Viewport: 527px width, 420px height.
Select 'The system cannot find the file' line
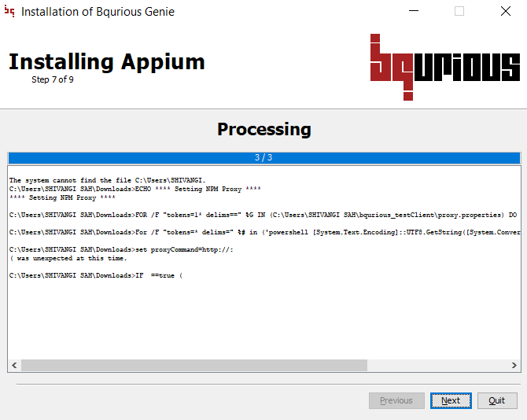click(x=107, y=180)
